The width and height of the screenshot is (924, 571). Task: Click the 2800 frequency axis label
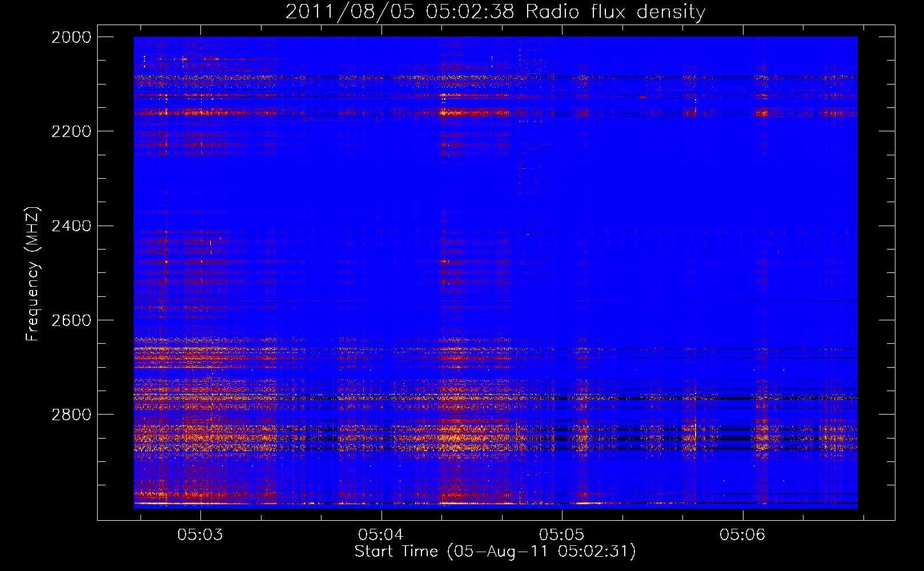71,414
